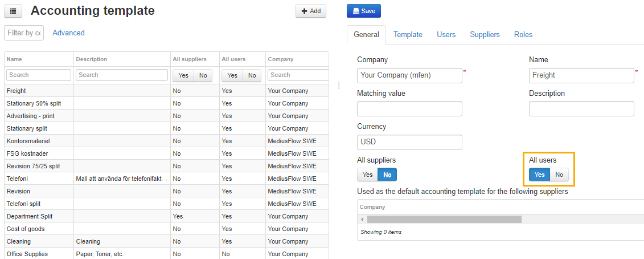Set All suppliers to Yes in form
This screenshot has height=259, width=644.
tap(368, 175)
